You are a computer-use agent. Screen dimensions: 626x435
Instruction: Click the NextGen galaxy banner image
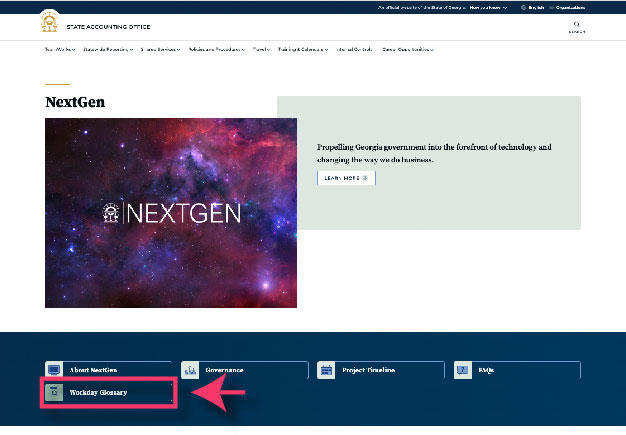pyautogui.click(x=171, y=213)
